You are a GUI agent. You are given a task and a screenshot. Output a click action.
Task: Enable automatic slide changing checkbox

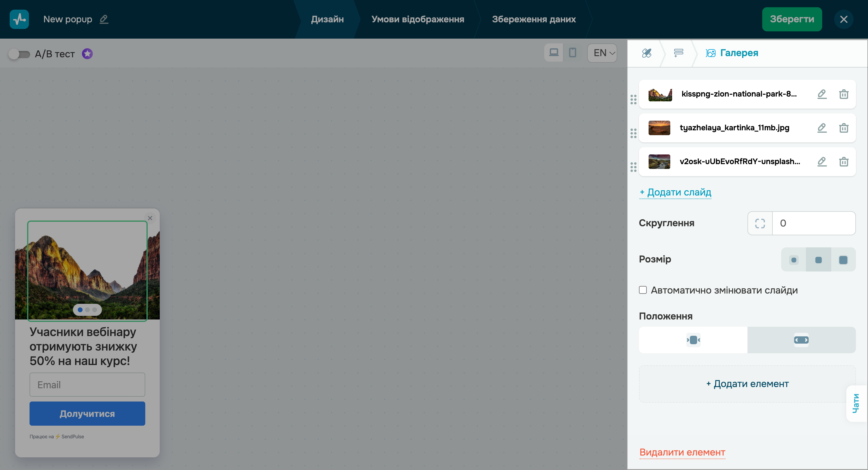(643, 290)
